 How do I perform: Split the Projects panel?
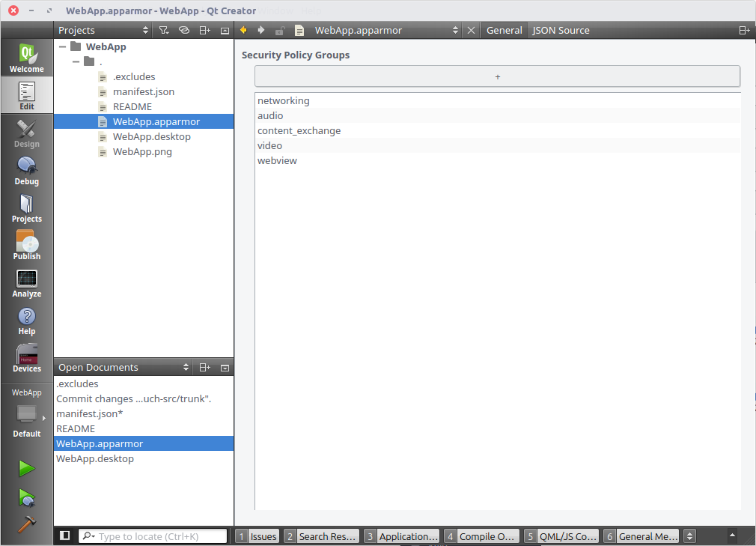[x=204, y=31]
